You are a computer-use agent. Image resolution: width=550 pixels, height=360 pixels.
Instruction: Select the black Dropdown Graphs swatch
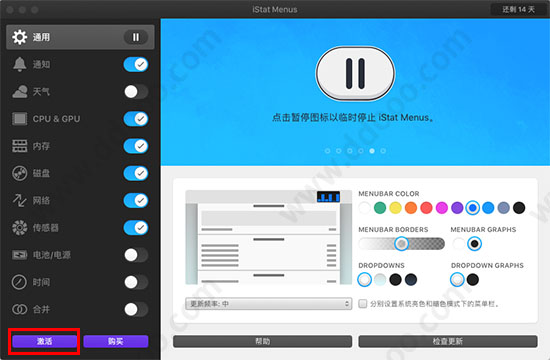472,280
